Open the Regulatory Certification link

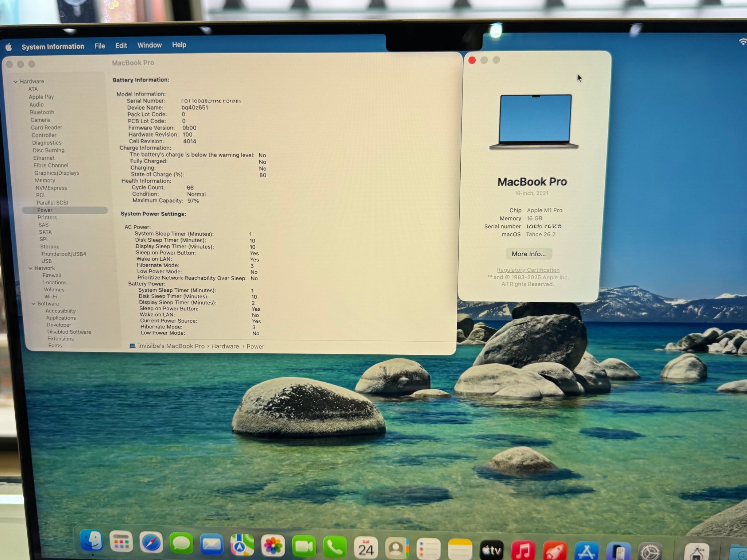[528, 270]
